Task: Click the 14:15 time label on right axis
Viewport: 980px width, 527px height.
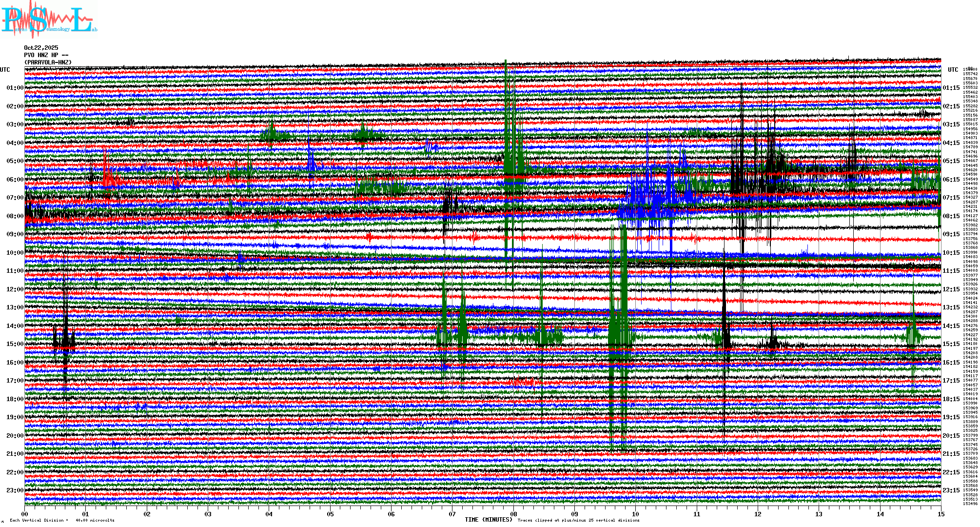Action: (x=951, y=326)
